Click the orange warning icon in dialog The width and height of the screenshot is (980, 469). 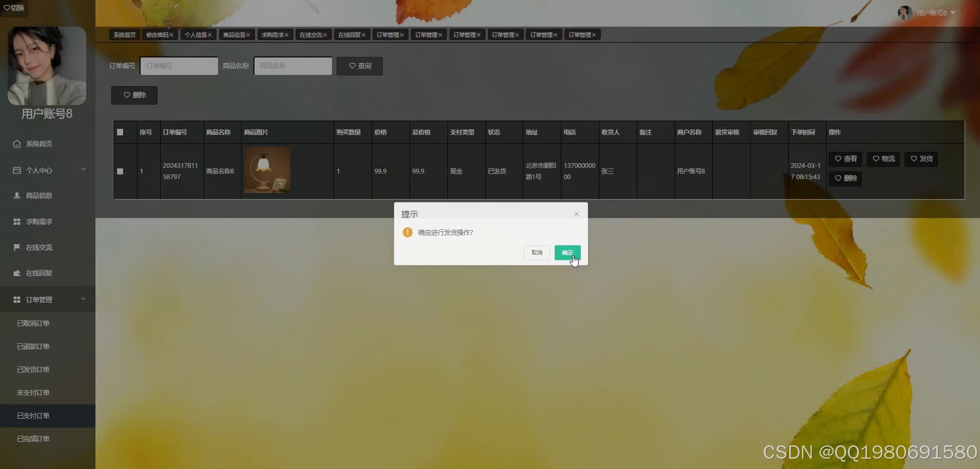pyautogui.click(x=407, y=232)
